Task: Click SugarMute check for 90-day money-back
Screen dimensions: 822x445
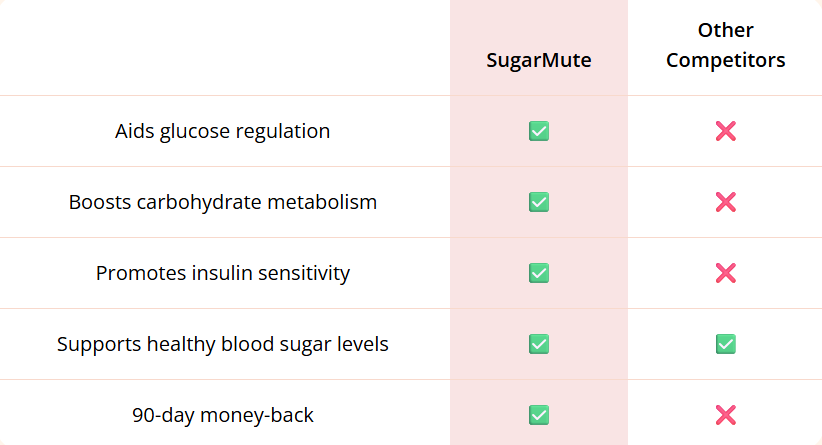Action: 538,415
